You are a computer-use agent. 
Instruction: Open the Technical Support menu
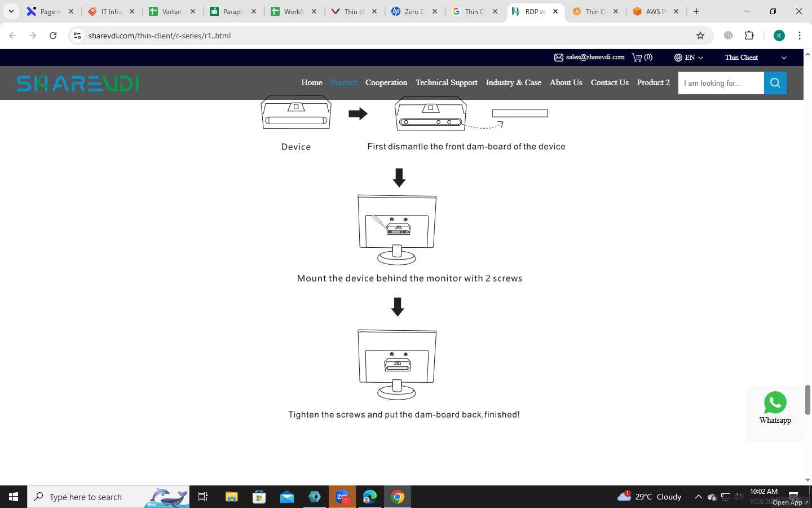(x=447, y=82)
